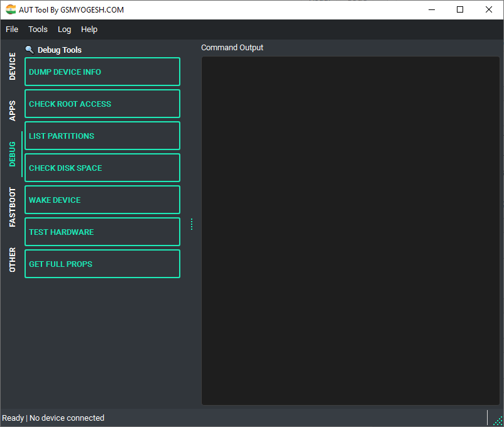Image resolution: width=504 pixels, height=427 pixels.
Task: Start TEST HARDWARE
Action: pos(102,232)
